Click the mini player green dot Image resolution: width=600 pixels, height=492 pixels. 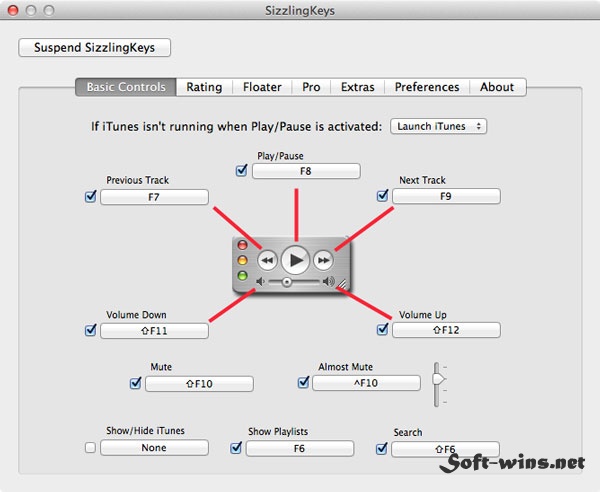(242, 275)
